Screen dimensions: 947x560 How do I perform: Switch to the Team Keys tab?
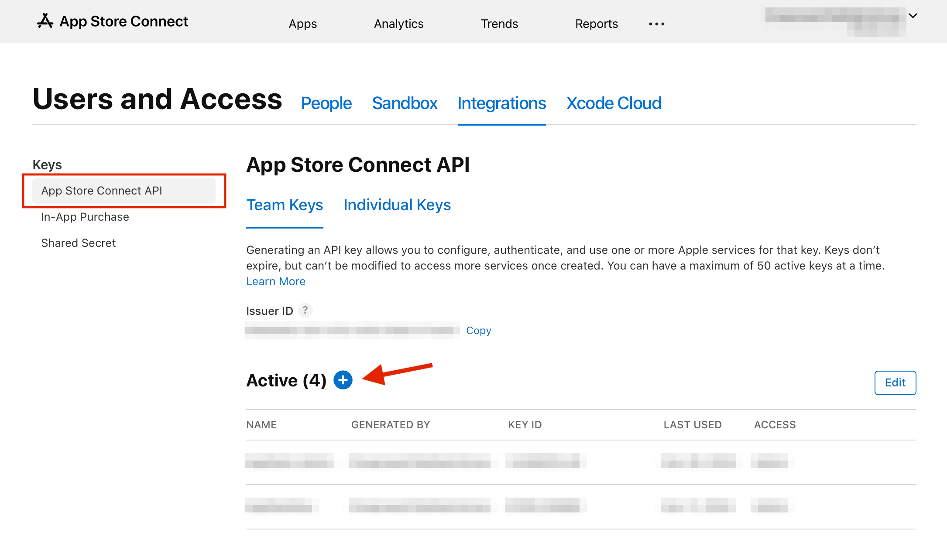[x=285, y=205]
